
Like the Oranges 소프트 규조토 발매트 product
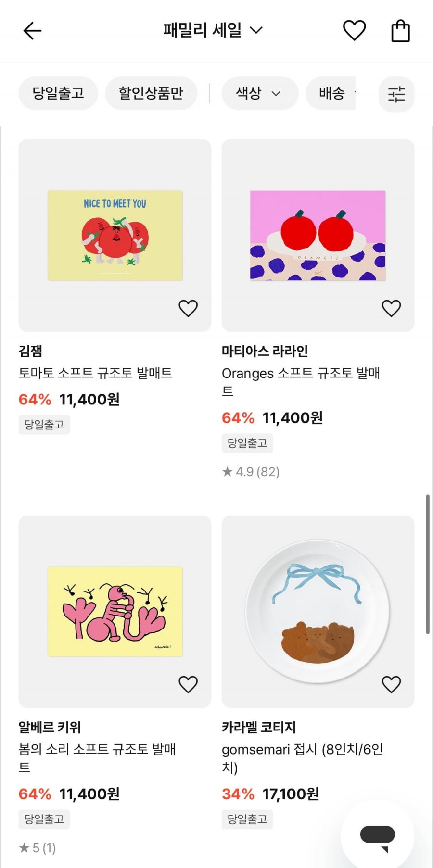pyautogui.click(x=391, y=308)
